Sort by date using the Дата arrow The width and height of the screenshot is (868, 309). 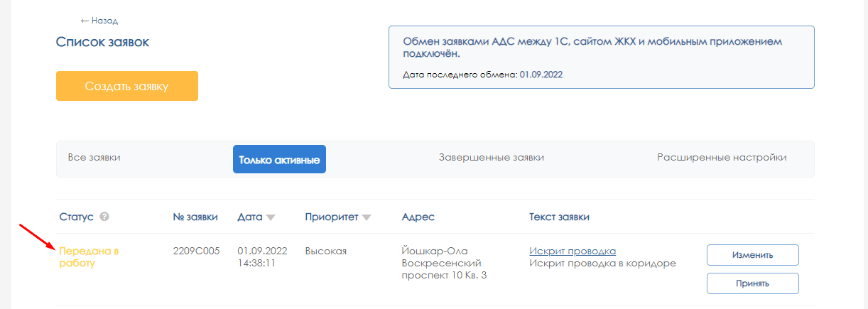tap(271, 217)
